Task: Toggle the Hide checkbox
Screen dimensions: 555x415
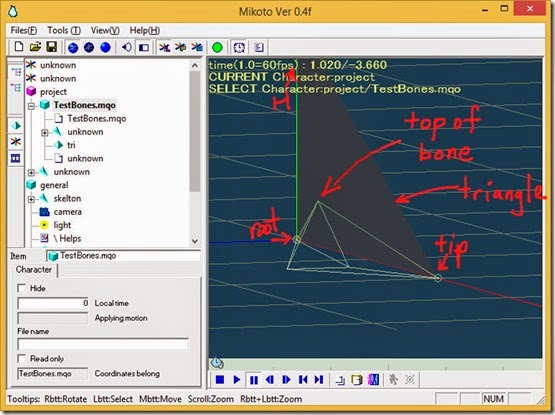Action: pos(21,288)
